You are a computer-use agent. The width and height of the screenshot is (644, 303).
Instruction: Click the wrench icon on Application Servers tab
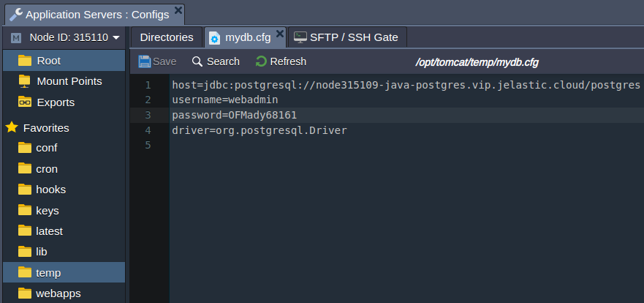(16, 15)
